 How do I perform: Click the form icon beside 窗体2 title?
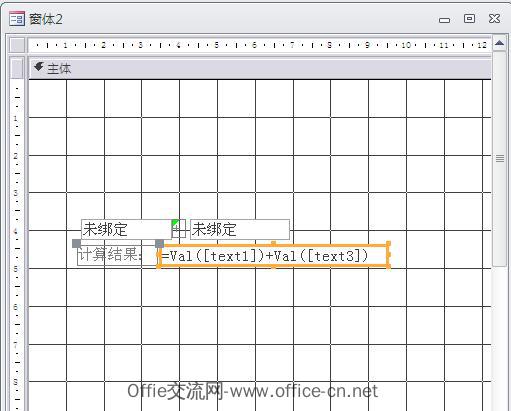[16, 19]
